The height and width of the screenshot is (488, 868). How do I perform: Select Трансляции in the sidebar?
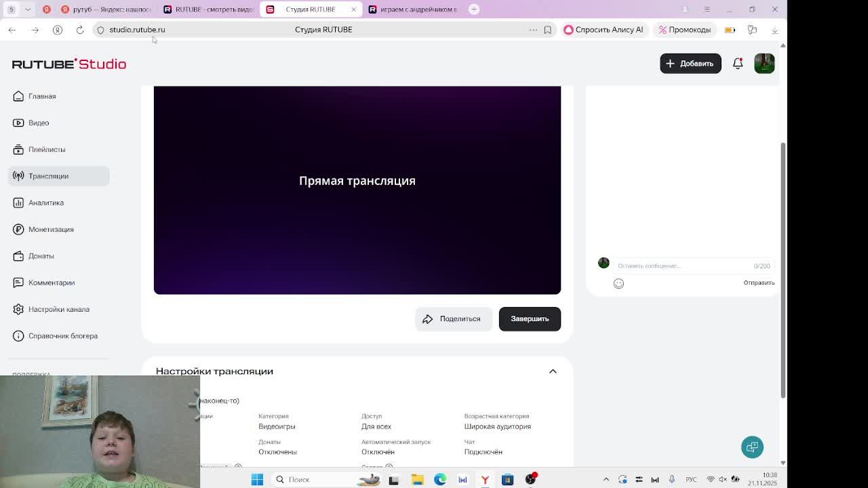[59, 176]
